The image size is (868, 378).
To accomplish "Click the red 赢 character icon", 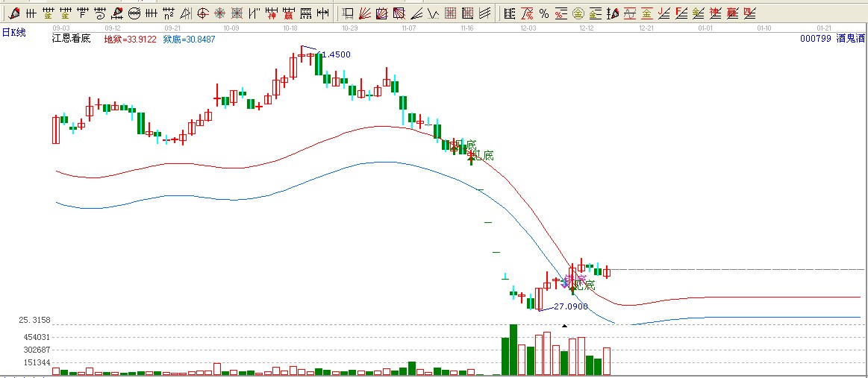I will click(x=288, y=13).
